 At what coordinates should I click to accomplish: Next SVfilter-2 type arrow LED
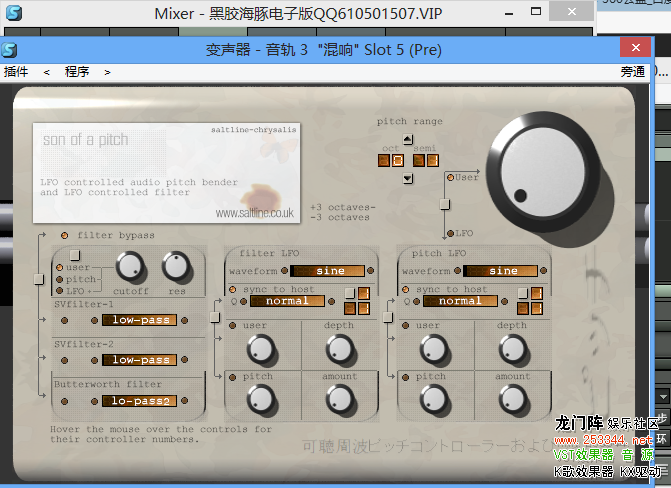[x=184, y=360]
